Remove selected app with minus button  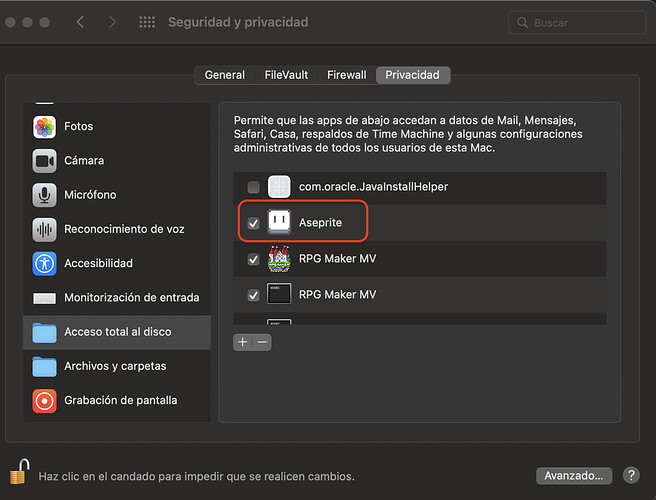[x=262, y=342]
